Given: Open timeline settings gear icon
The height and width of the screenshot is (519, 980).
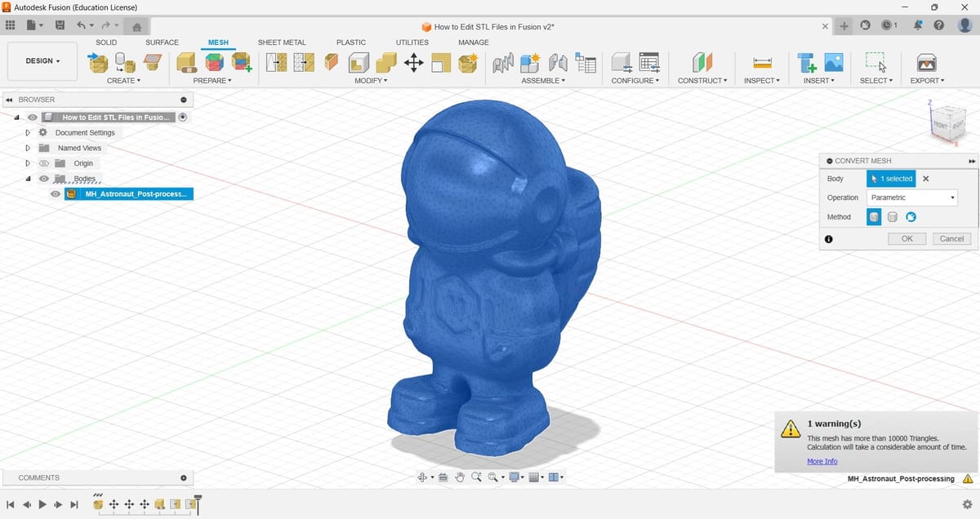Looking at the screenshot, I should [x=967, y=504].
